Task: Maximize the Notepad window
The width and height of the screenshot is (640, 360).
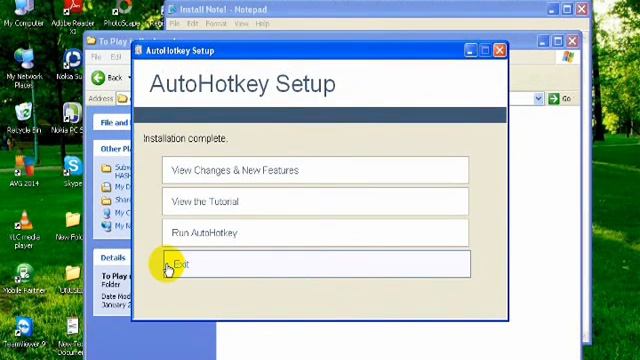Action: pos(567,9)
